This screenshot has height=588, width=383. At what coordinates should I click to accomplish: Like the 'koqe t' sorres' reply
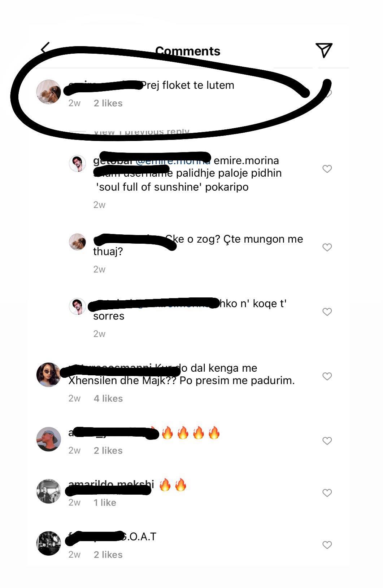click(x=327, y=312)
